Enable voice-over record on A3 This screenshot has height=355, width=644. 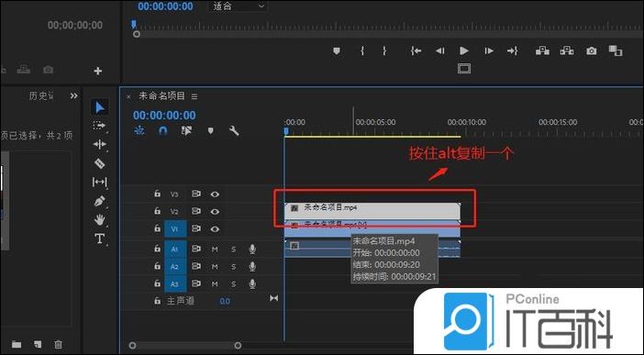click(252, 284)
